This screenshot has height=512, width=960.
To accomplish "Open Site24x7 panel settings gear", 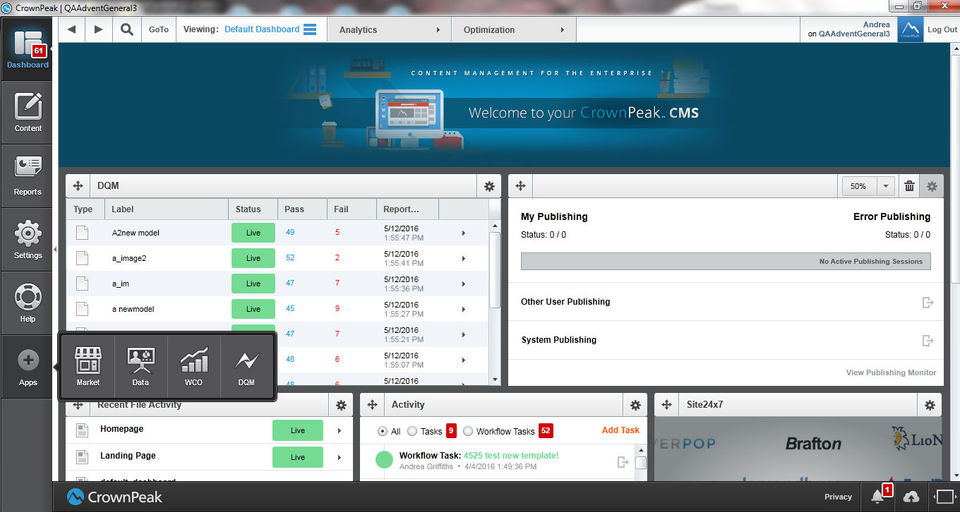I will (x=930, y=405).
